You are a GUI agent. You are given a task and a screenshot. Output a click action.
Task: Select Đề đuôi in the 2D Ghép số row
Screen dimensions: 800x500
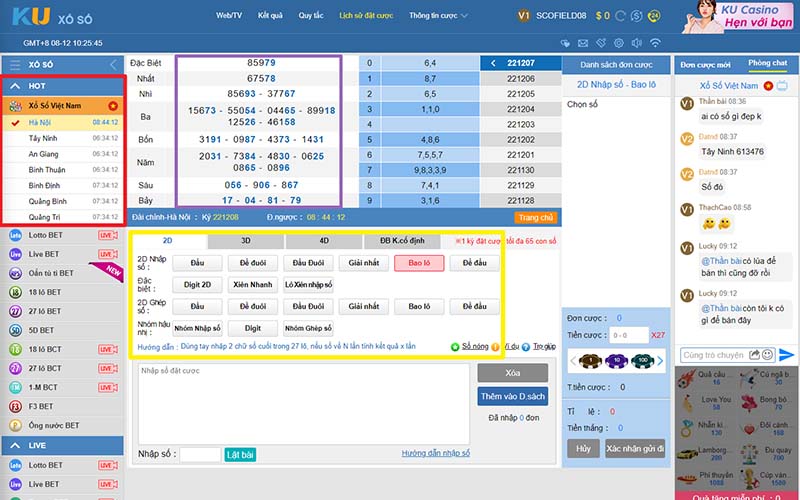(x=253, y=307)
